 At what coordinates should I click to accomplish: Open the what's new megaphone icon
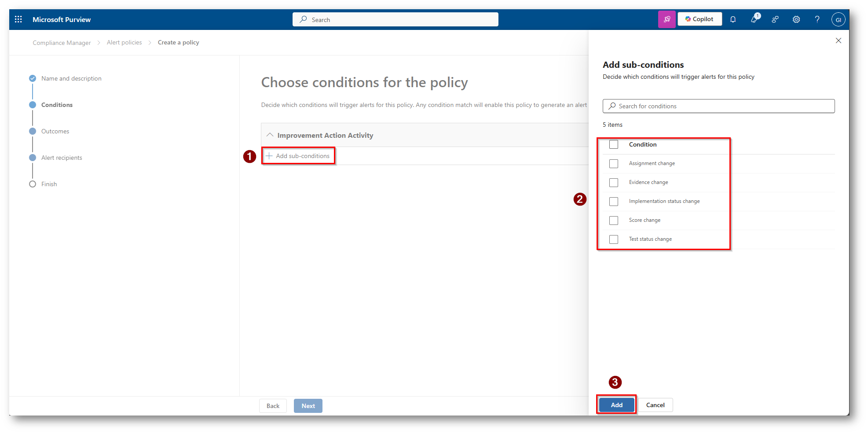coord(754,19)
